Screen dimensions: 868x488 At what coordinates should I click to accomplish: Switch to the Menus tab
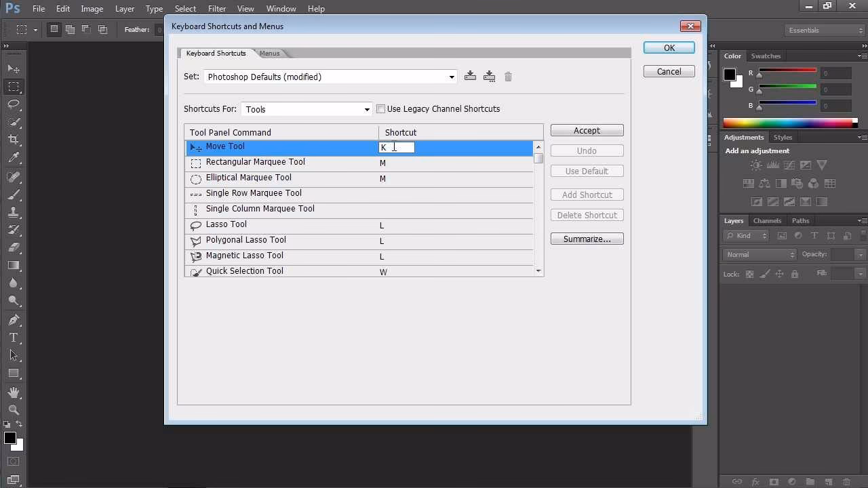click(270, 53)
